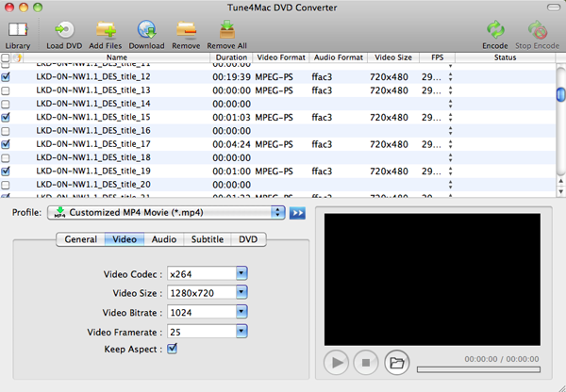Check the title_20 row checkbox
Screen dimensions: 566x392
coord(6,185)
